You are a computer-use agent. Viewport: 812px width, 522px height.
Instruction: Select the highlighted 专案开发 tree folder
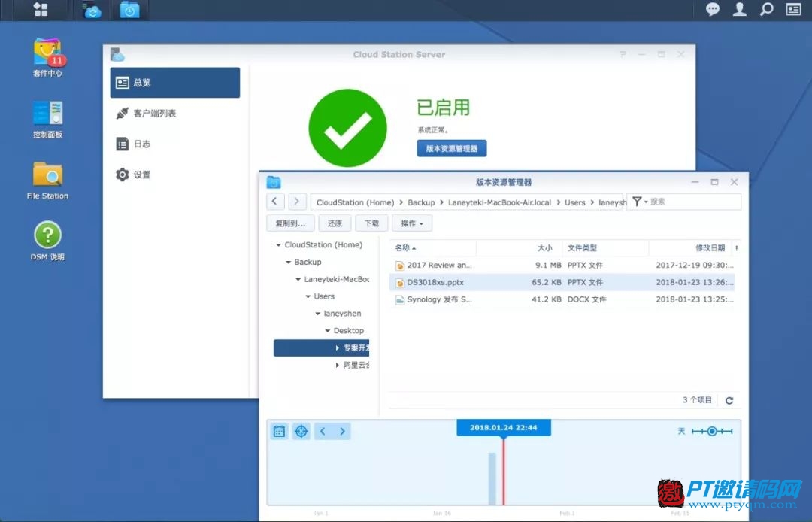point(322,347)
